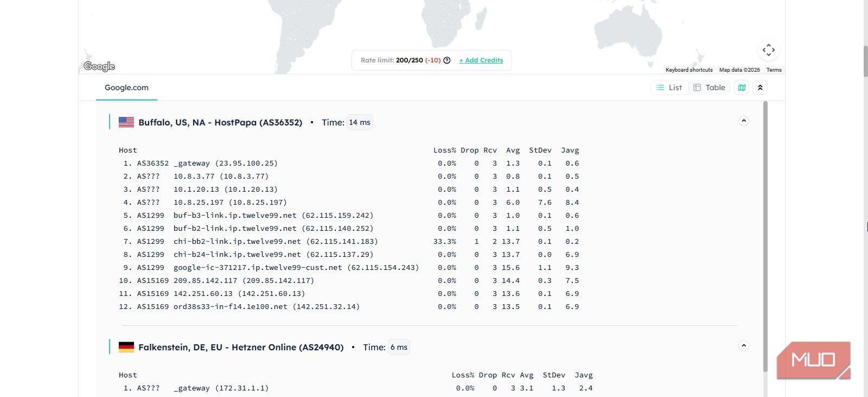Click the Buffalo, US HostPapa heading
The image size is (868, 397).
220,122
